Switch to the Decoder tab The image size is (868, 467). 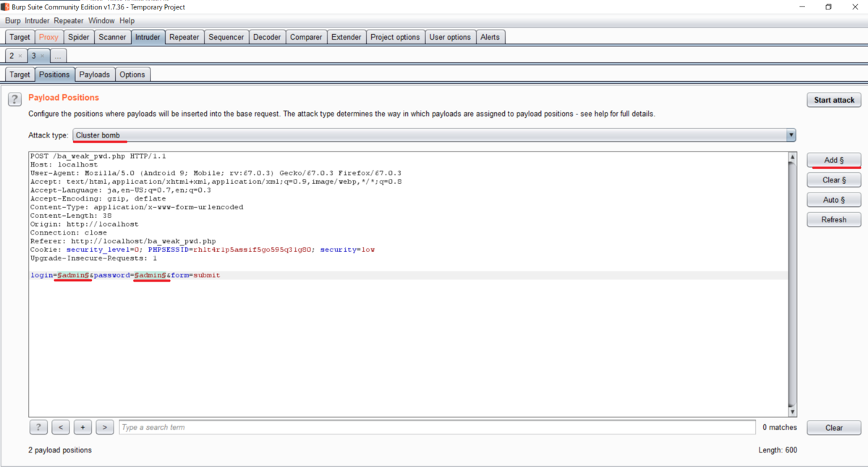point(267,37)
